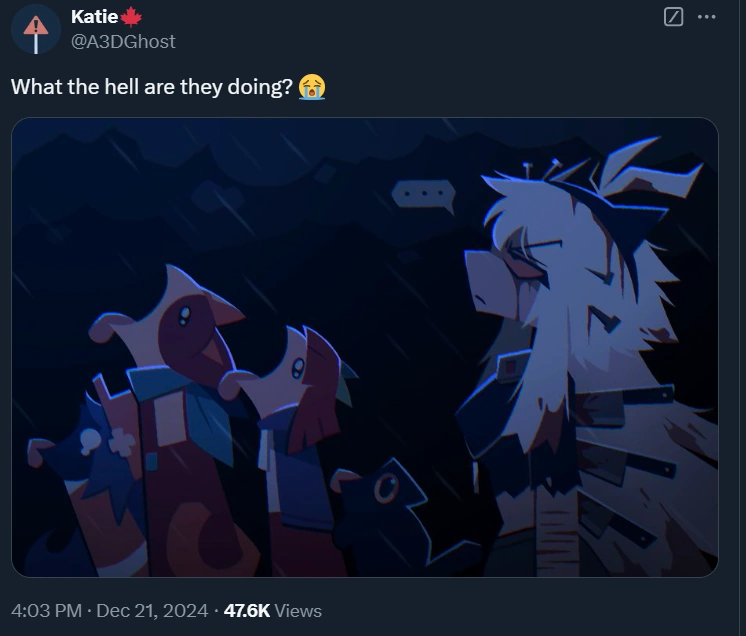
Task: Click the skull emblem on the dark cloak
Action: (89, 441)
